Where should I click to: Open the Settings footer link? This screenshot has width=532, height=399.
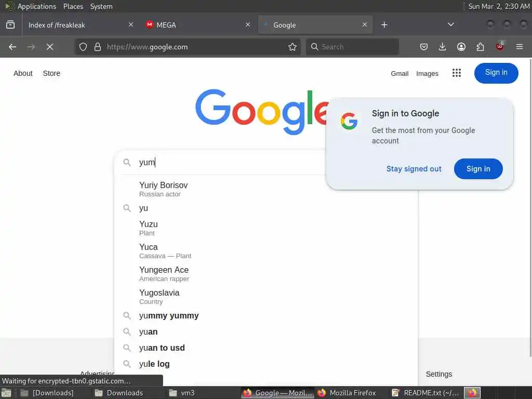[x=438, y=374]
